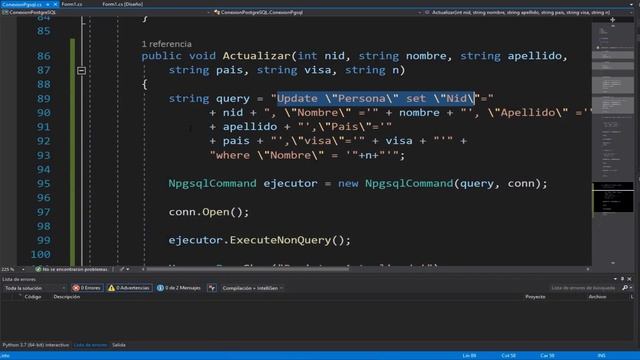This screenshot has width=640, height=360.
Task: Open the Form1.cs [Diseño] tab
Action: pos(122,4)
